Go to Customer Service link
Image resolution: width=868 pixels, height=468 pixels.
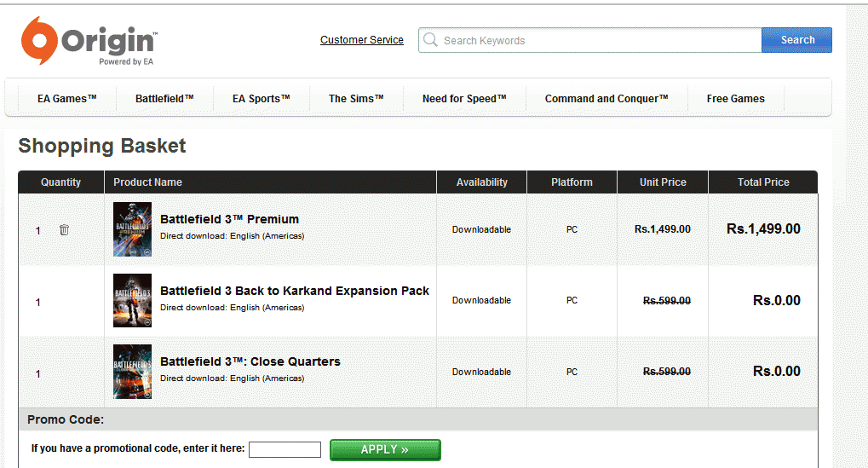(x=362, y=40)
